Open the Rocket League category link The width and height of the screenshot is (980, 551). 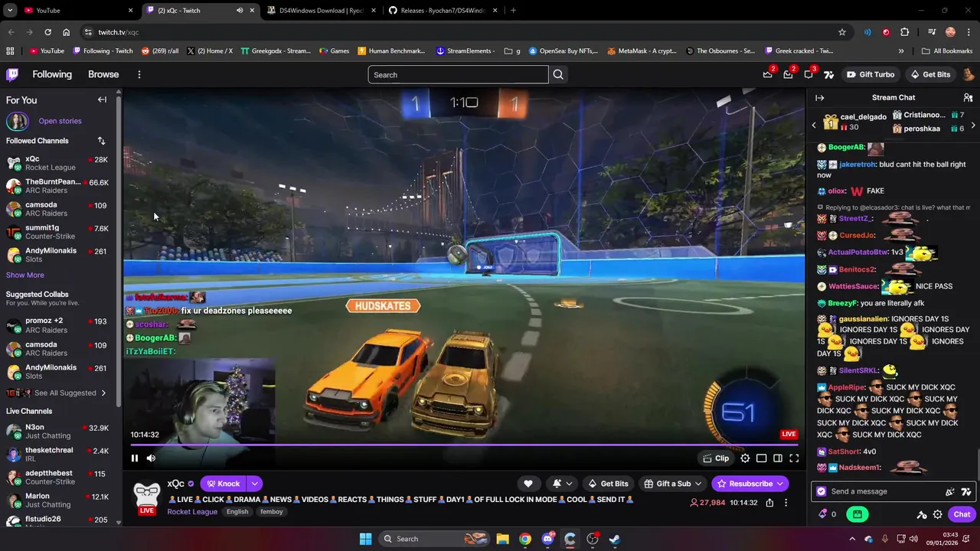point(192,511)
